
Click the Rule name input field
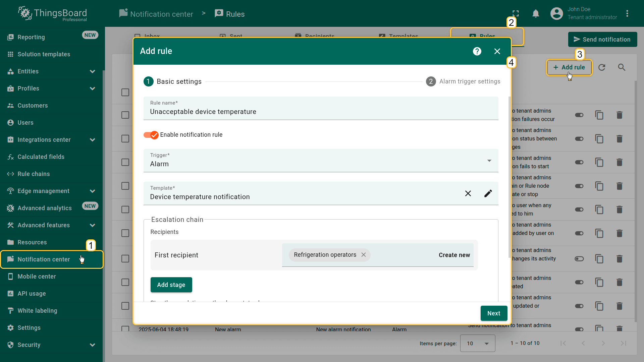pos(321,112)
